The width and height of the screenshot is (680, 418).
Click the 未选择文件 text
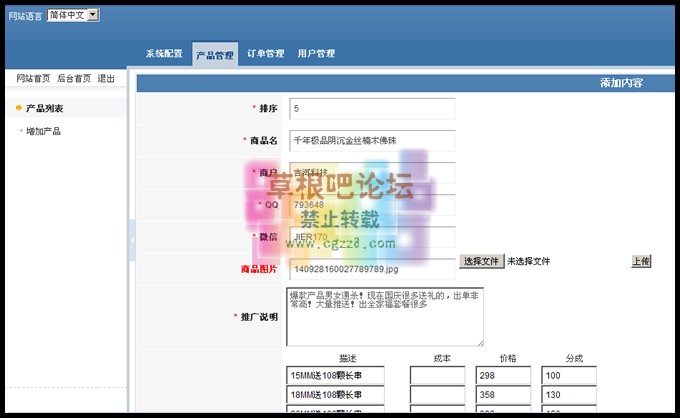pos(529,261)
